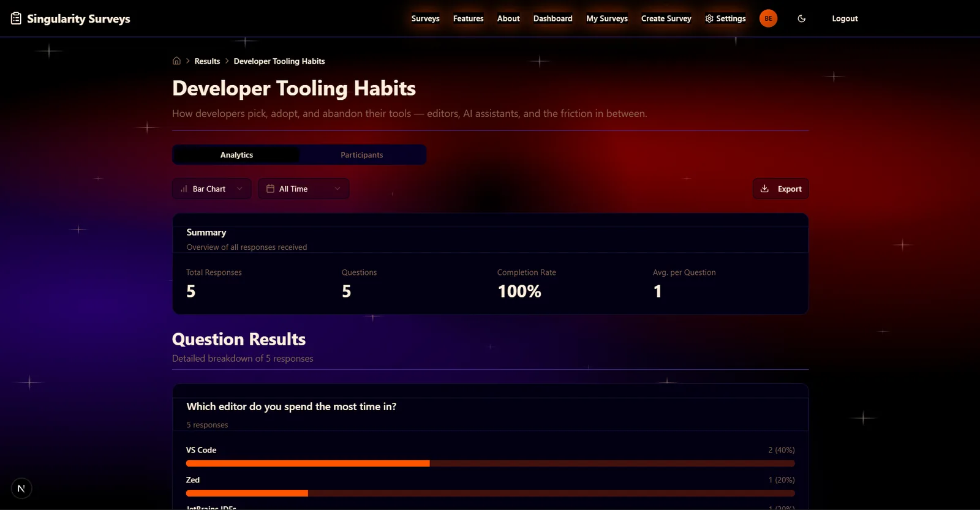Image resolution: width=980 pixels, height=510 pixels.
Task: Click the Zed result bar
Action: pos(490,493)
